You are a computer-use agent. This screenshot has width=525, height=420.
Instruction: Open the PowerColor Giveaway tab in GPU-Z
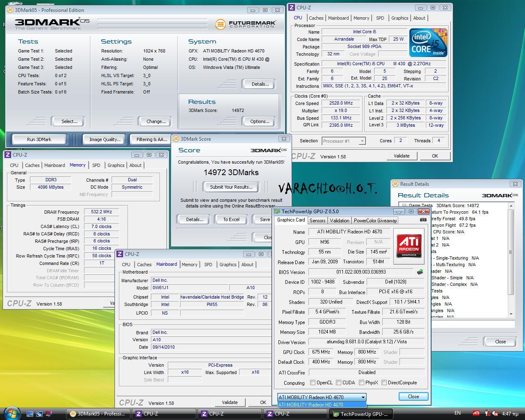click(x=375, y=221)
